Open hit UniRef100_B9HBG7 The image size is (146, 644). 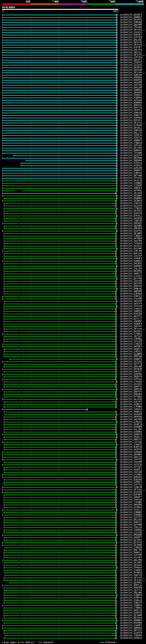coord(131,17)
